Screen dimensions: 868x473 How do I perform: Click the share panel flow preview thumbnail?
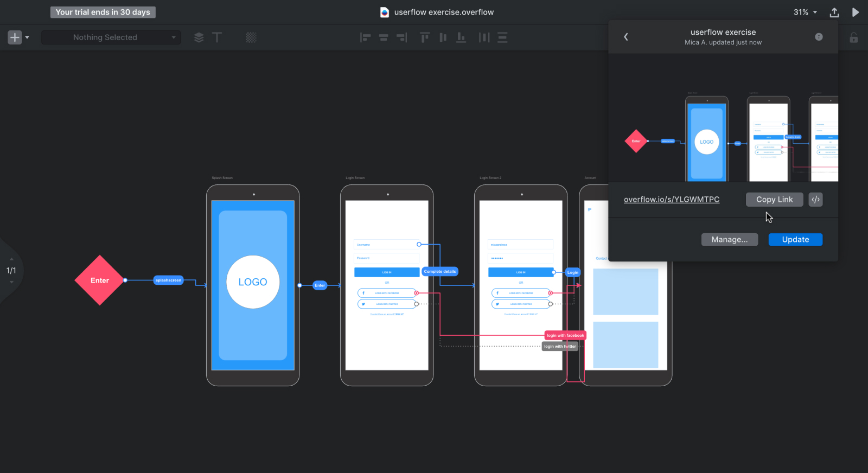pos(724,118)
